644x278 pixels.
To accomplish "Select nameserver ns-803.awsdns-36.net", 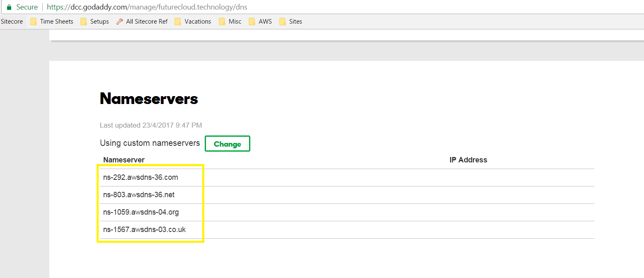I will (139, 195).
